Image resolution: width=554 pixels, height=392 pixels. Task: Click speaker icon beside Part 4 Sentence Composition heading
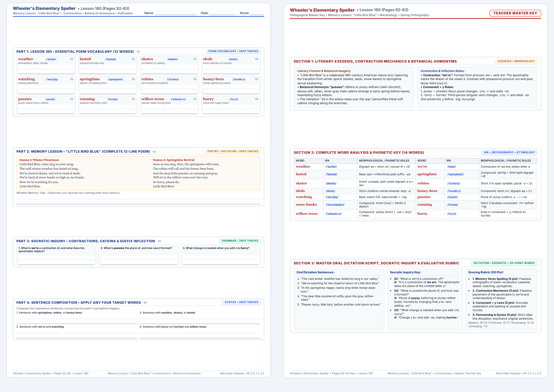tap(145, 303)
